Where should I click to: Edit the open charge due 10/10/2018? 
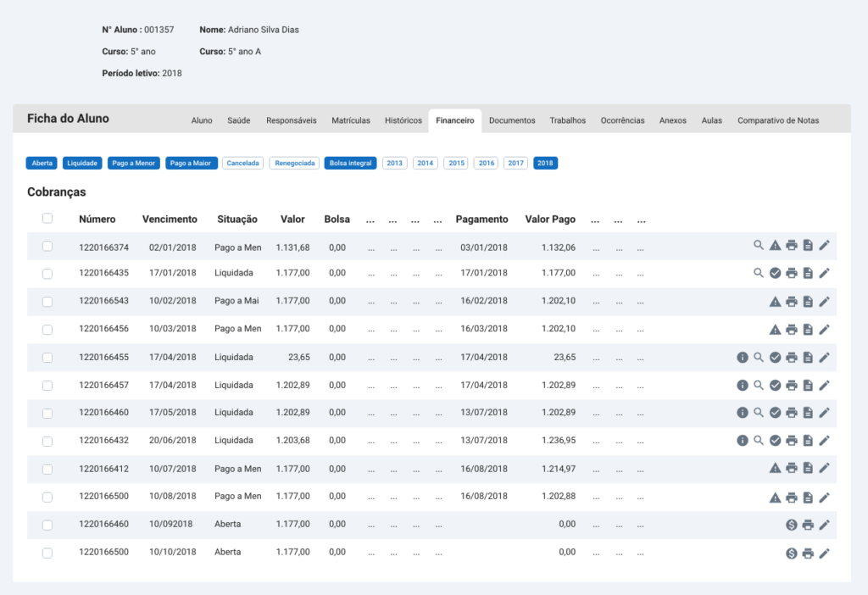pos(824,553)
